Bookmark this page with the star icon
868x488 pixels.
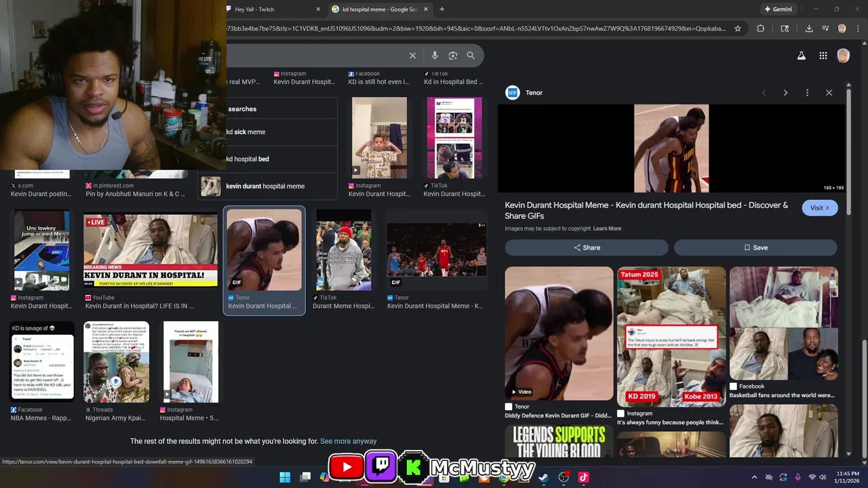pos(739,28)
